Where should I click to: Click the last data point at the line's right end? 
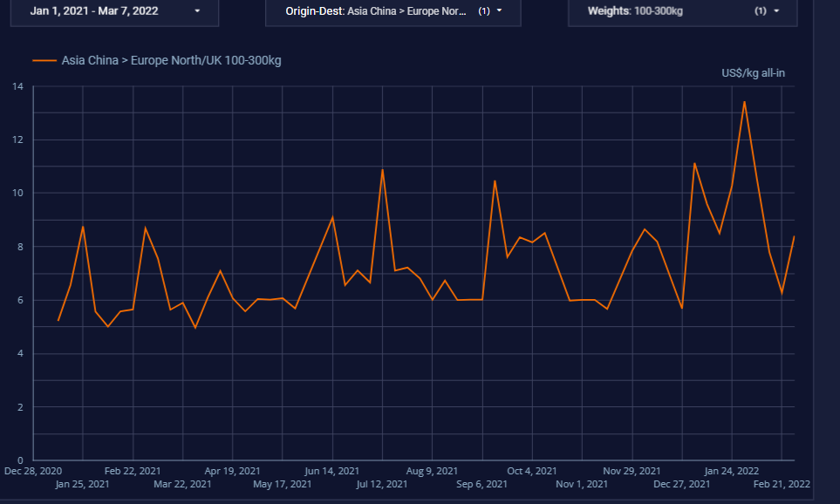click(794, 236)
